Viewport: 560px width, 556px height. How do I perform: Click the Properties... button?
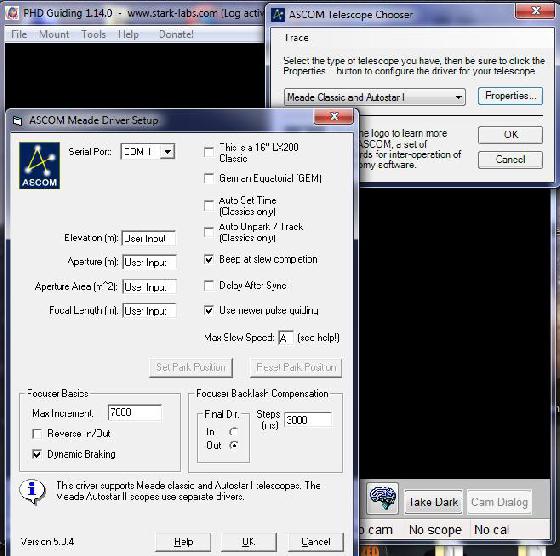click(510, 96)
